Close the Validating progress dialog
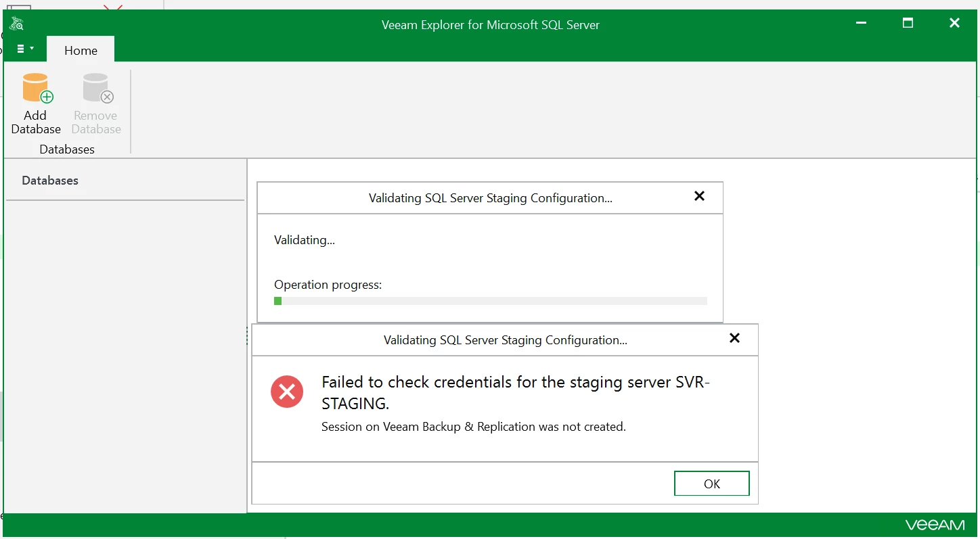This screenshot has width=980, height=539. coord(700,196)
